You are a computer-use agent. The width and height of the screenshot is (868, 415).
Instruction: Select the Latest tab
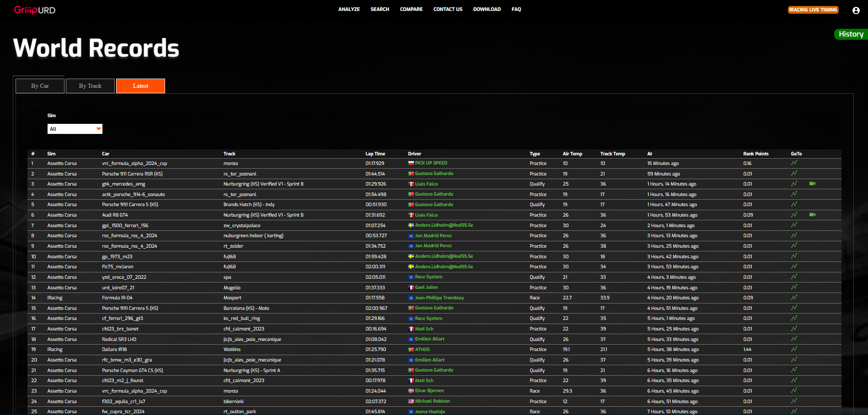(x=140, y=86)
